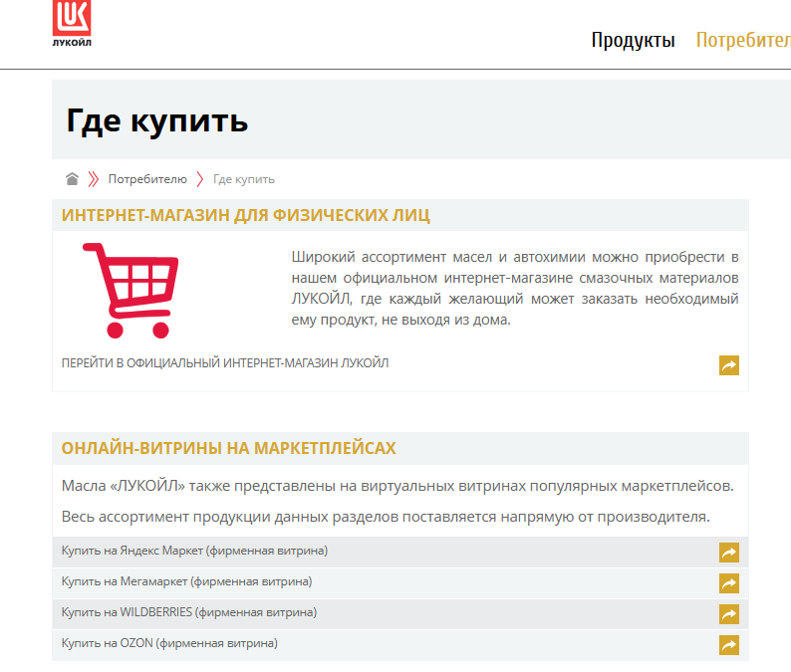Open Купить на Яндекс Маркет link
The image size is (791, 672).
click(194, 551)
